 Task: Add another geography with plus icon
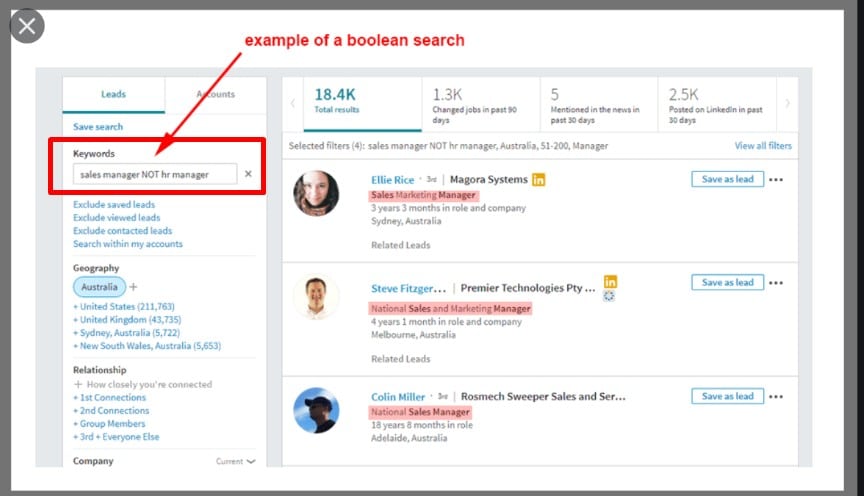(x=133, y=287)
